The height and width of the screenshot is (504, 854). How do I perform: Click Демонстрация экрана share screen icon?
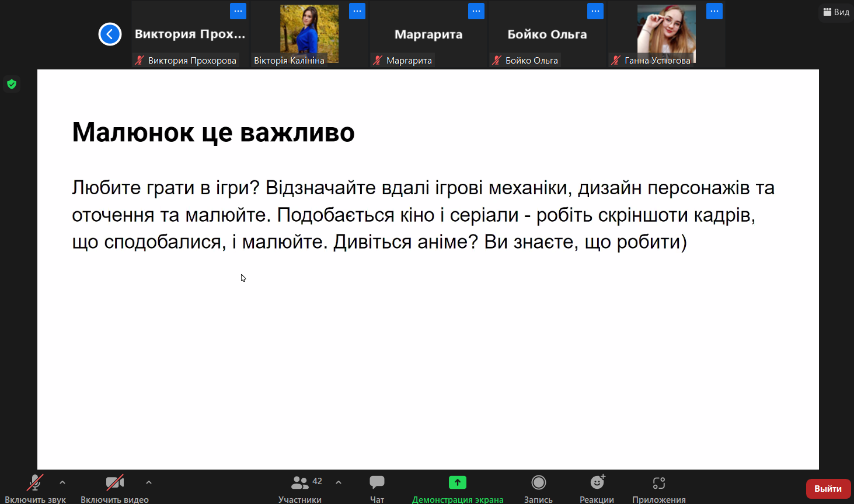tap(458, 482)
